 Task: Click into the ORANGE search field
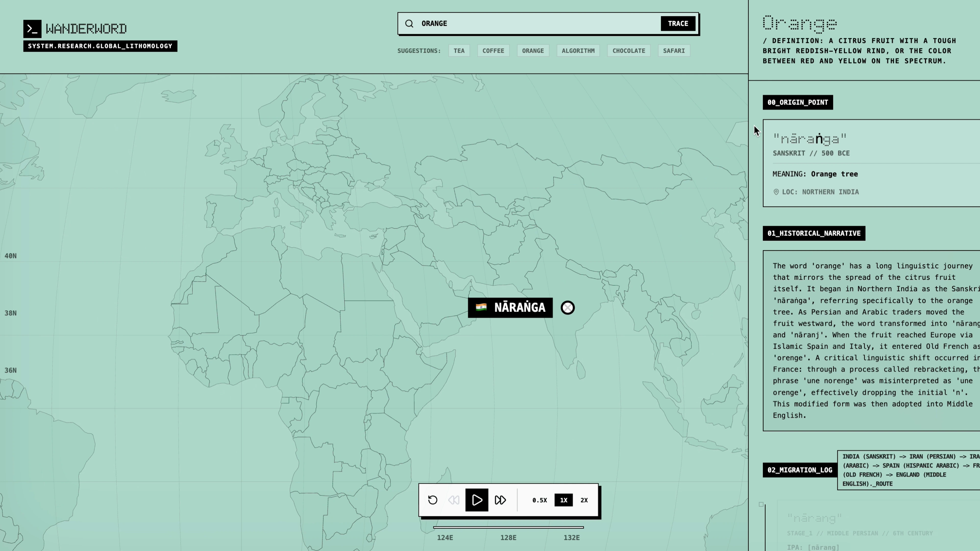(533, 23)
